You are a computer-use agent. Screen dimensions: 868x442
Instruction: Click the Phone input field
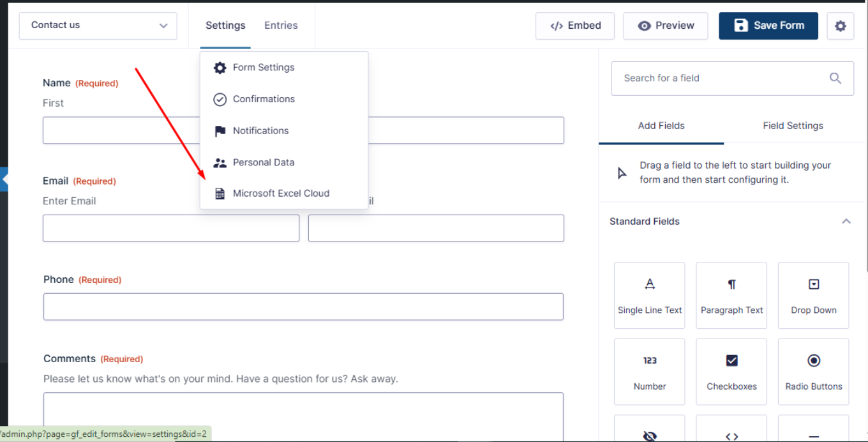[x=303, y=307]
